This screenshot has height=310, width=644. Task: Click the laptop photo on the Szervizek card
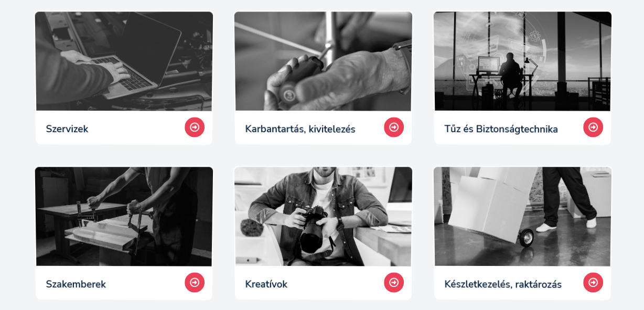click(124, 61)
